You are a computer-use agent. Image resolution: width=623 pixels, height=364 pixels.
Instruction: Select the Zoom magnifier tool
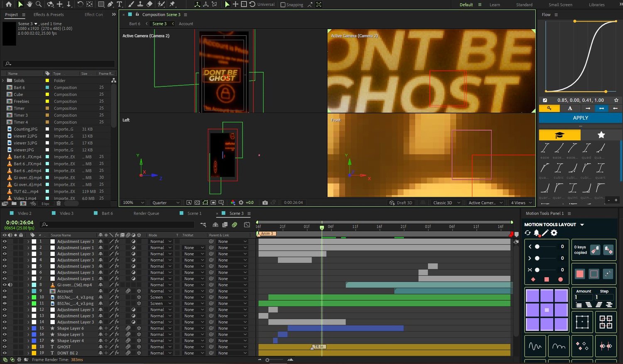39,4
